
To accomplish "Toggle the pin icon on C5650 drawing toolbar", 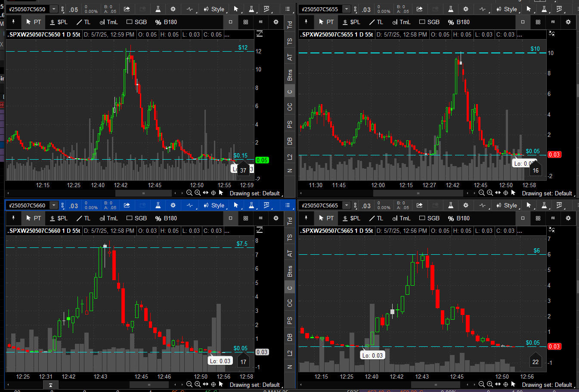I will 13,22.
